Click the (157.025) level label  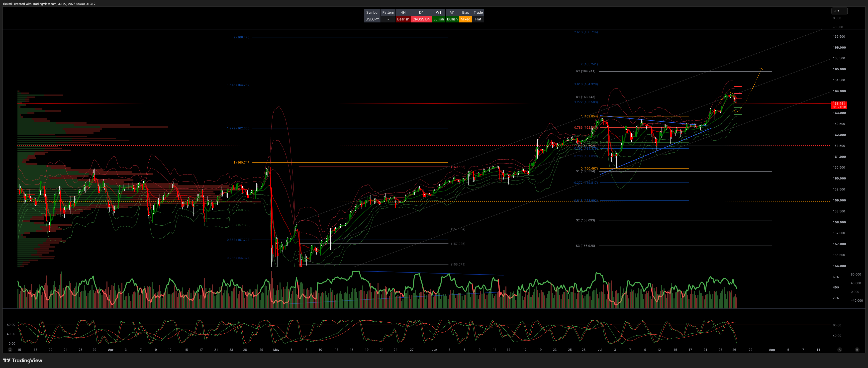(458, 244)
